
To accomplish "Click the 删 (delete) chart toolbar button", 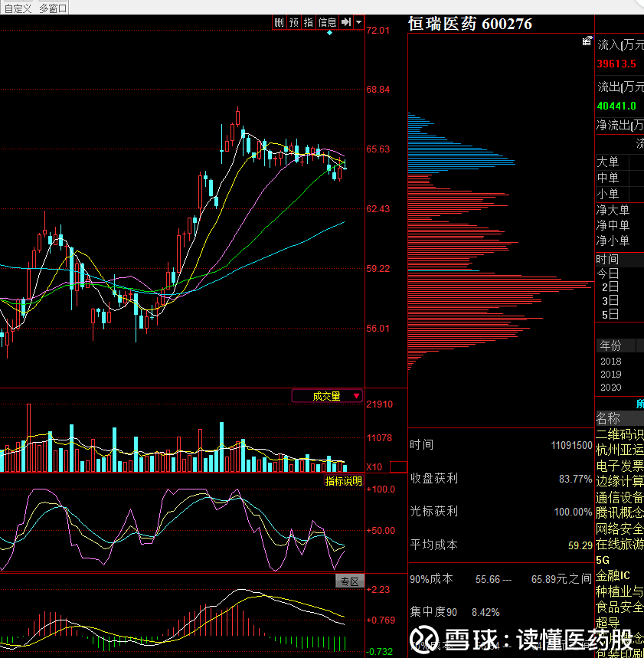I will tap(279, 22).
